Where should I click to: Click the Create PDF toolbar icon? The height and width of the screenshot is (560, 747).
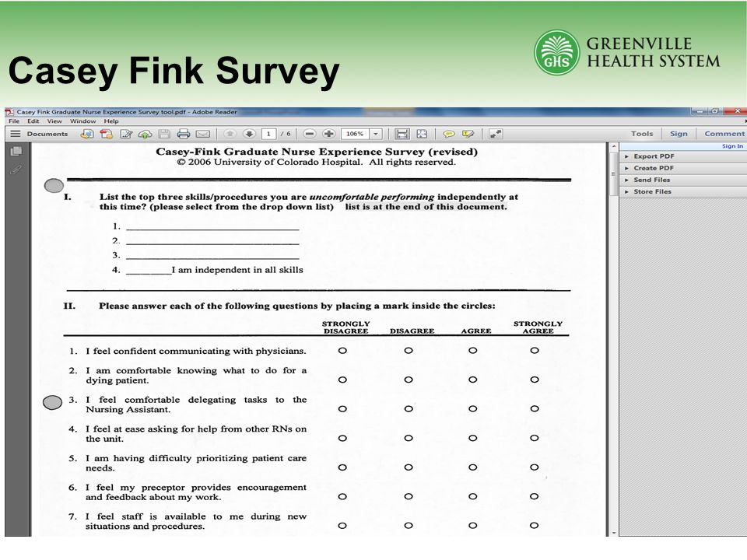pyautogui.click(x=107, y=134)
